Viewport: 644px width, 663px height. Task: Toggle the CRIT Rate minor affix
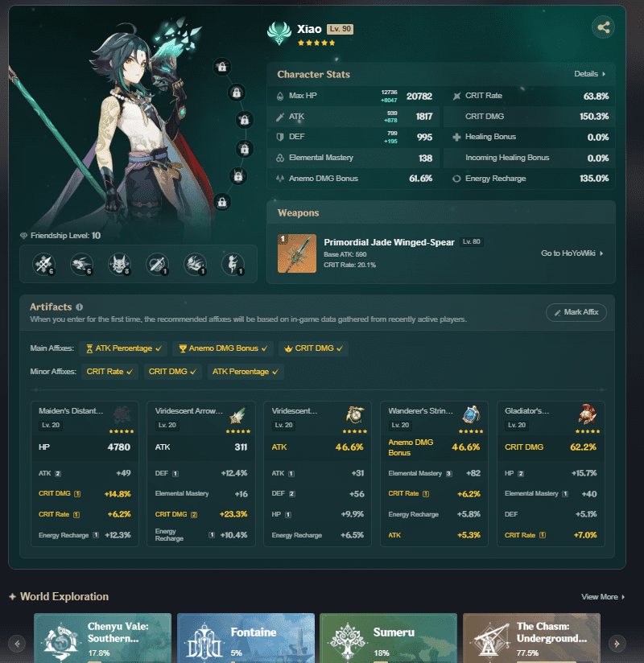(x=109, y=372)
